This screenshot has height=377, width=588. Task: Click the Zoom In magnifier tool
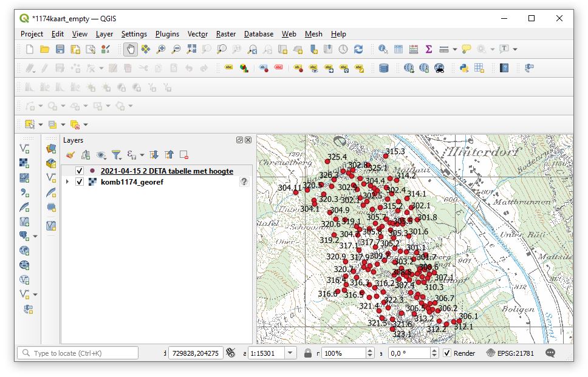click(x=161, y=49)
